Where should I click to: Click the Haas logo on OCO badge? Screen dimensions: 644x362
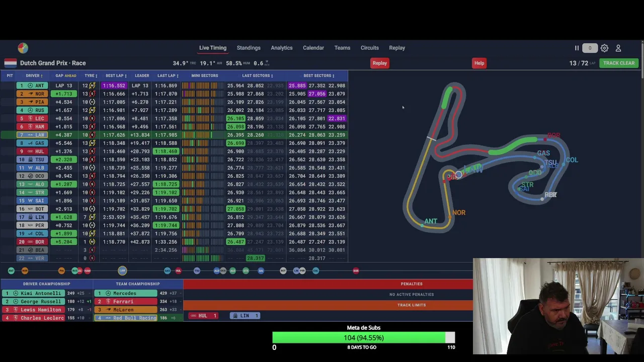click(x=30, y=176)
